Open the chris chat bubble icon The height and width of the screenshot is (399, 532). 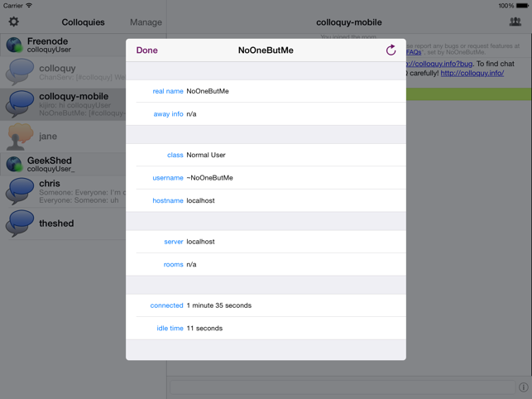point(20,191)
